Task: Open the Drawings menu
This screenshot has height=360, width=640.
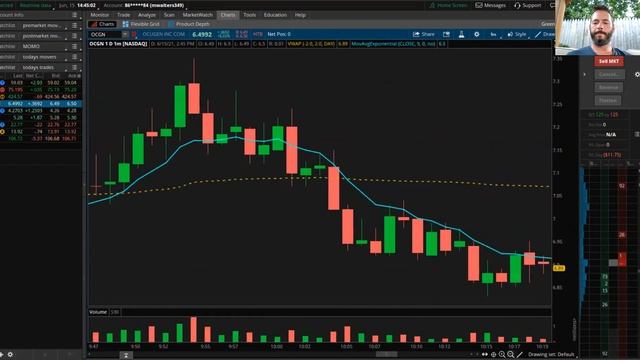Action: (x=545, y=34)
